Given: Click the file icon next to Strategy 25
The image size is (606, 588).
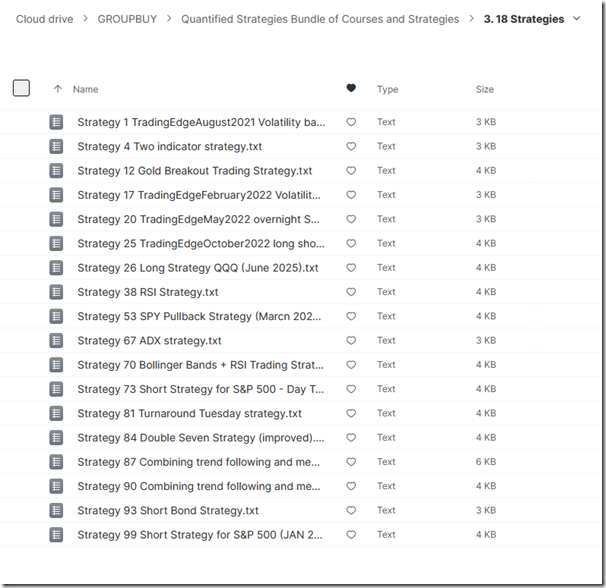Looking at the screenshot, I should [56, 244].
